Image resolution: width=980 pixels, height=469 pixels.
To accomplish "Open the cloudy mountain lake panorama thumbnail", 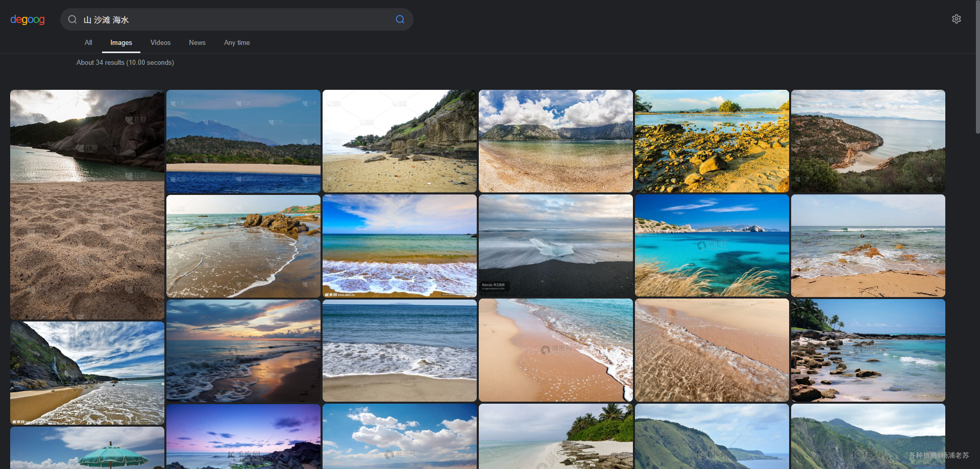I will pyautogui.click(x=556, y=141).
